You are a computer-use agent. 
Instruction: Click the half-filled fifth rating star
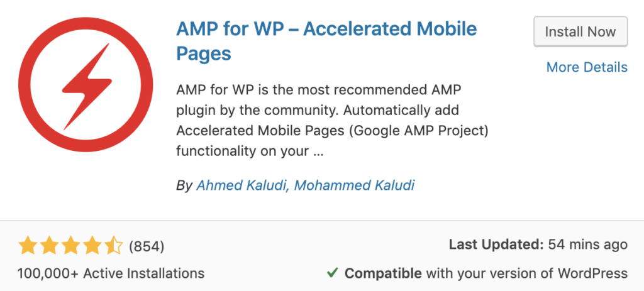113,246
